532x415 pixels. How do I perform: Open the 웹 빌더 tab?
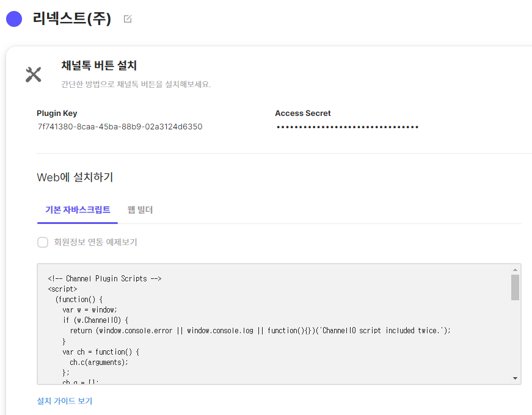[140, 210]
